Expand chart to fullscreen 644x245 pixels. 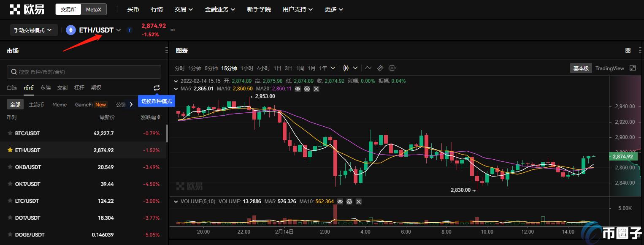point(632,68)
